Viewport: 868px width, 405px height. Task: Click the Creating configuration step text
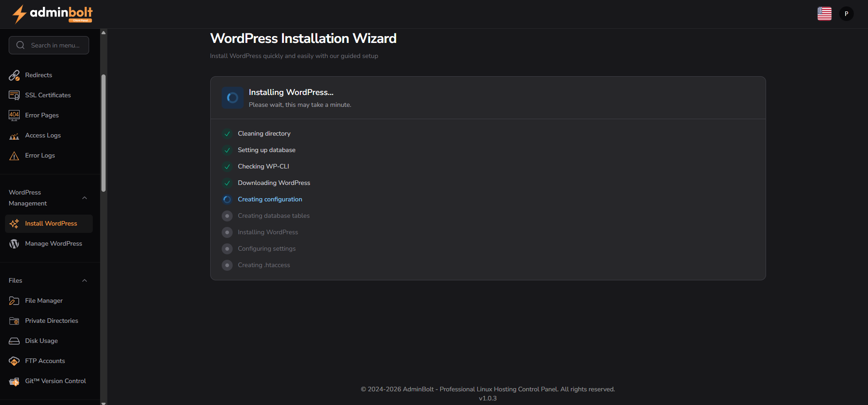pos(270,200)
